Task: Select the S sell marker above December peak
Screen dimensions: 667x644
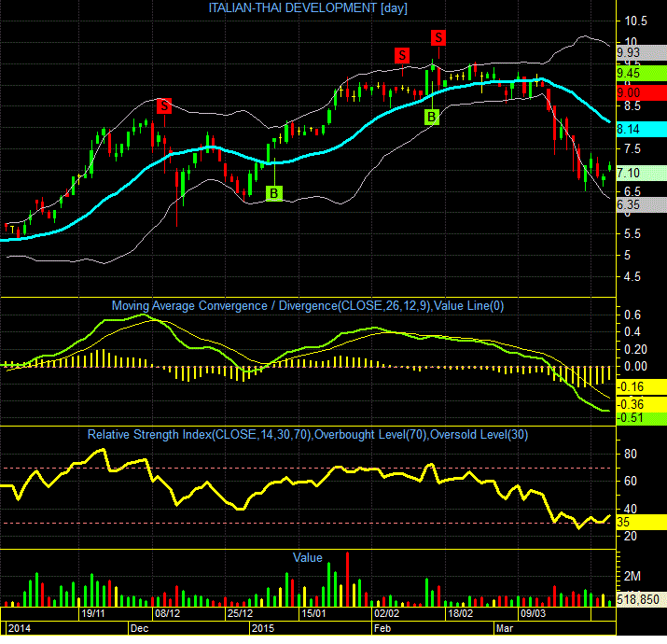Action: tap(164, 105)
